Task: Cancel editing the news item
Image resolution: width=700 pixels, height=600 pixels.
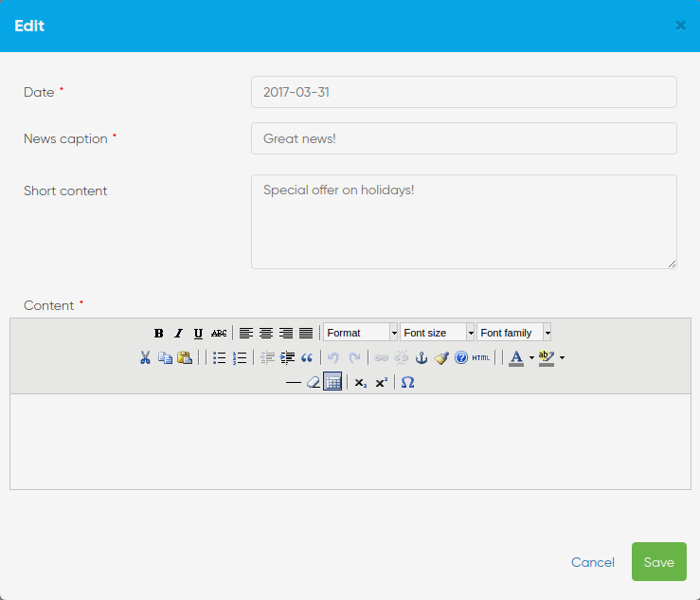Action: [593, 562]
